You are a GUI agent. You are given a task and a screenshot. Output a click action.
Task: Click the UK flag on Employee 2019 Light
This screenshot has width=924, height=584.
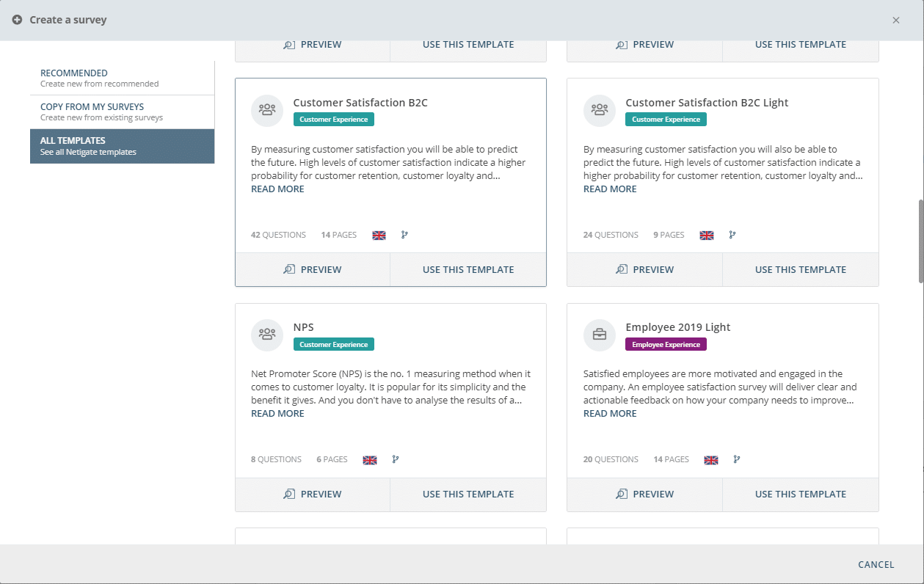coord(710,459)
